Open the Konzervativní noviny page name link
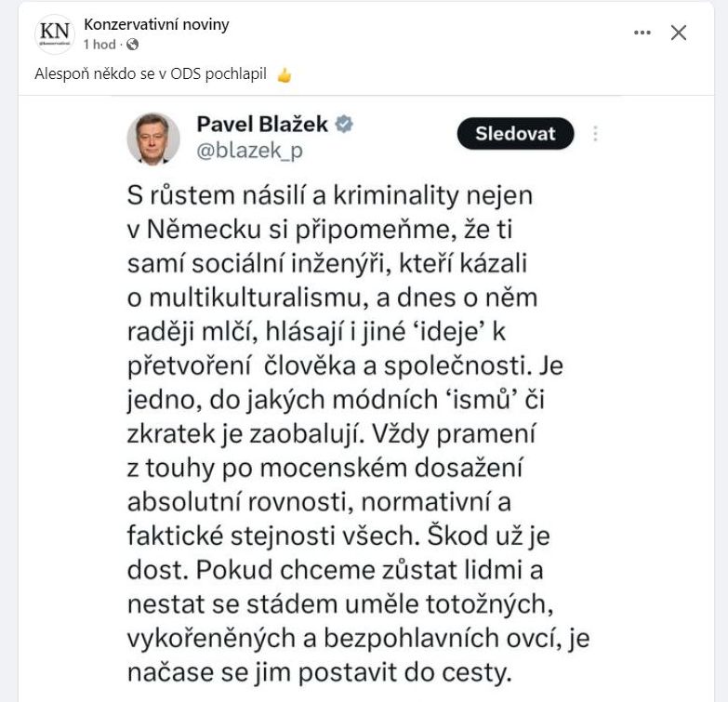The width and height of the screenshot is (728, 702). (155, 24)
